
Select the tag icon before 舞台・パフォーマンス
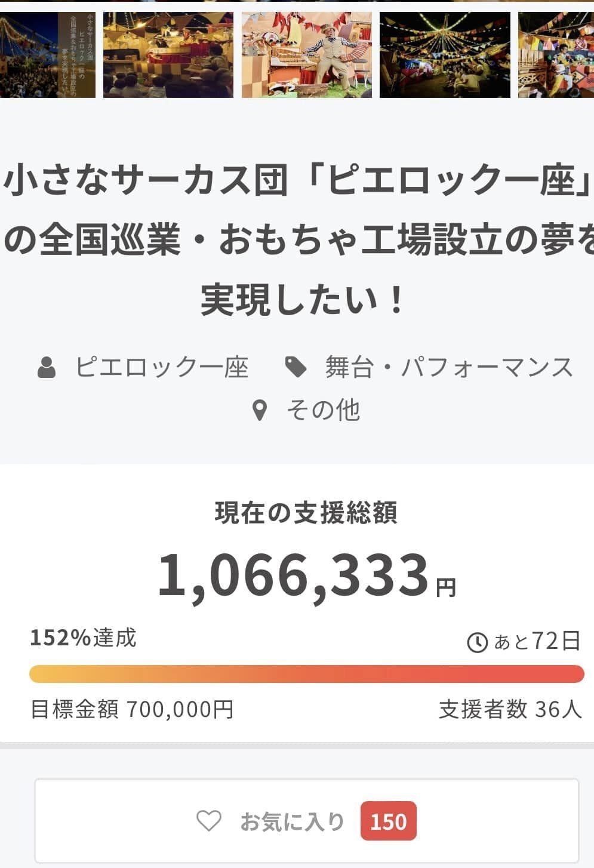297,366
